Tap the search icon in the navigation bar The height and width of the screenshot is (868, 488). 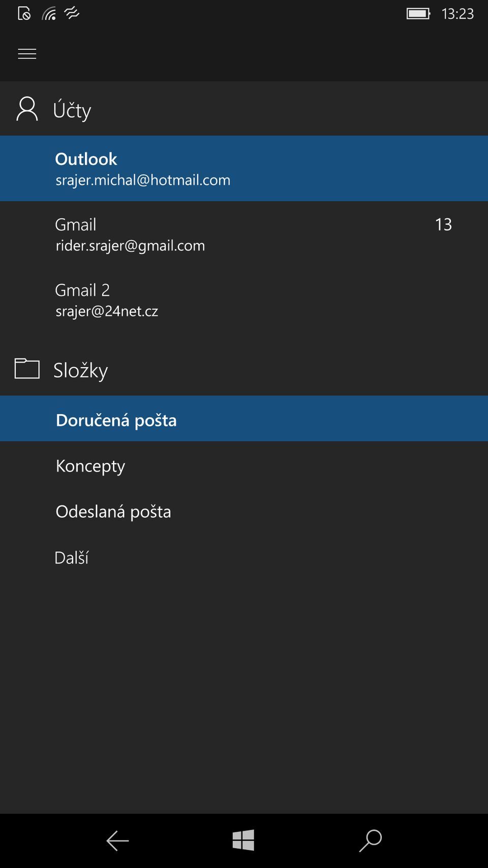coord(371,841)
